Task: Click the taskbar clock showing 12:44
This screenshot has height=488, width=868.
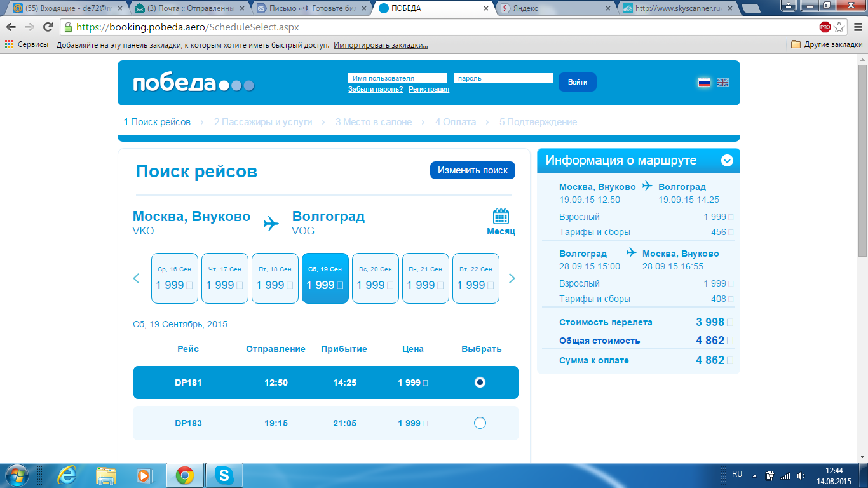Action: pos(834,475)
